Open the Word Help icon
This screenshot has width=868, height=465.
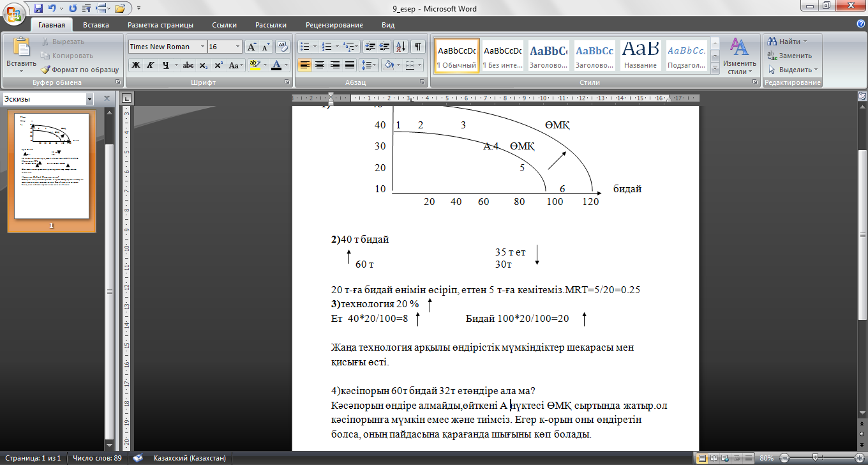pos(860,25)
